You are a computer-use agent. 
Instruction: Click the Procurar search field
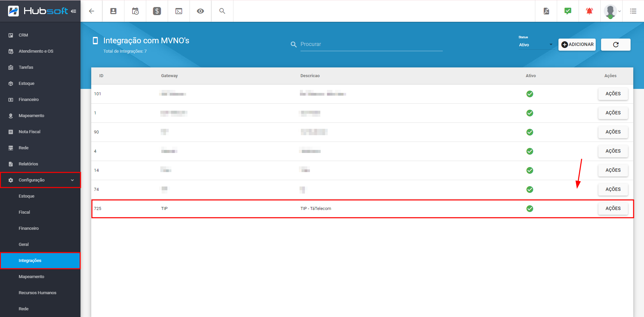pyautogui.click(x=371, y=44)
